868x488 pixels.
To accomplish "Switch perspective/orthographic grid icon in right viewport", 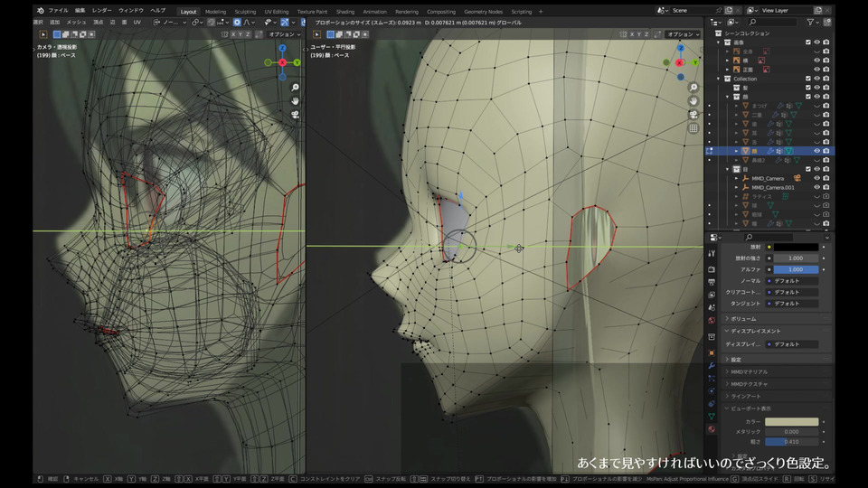I will coord(693,128).
